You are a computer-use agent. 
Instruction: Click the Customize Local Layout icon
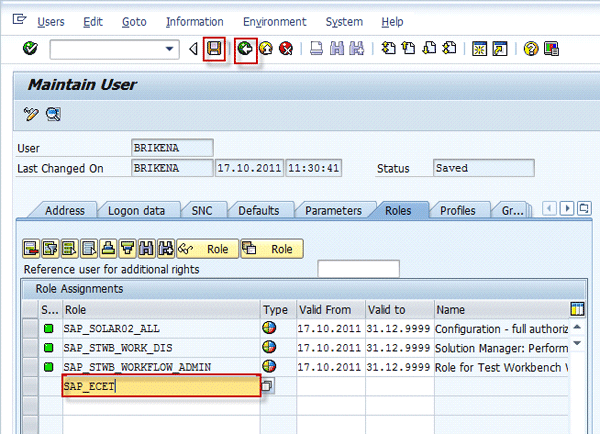[x=551, y=49]
